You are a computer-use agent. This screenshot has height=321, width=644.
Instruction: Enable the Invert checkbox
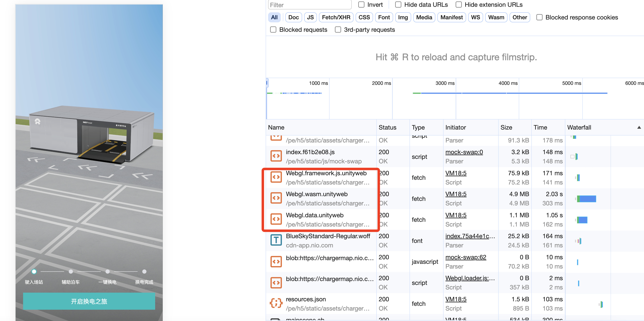coord(361,5)
